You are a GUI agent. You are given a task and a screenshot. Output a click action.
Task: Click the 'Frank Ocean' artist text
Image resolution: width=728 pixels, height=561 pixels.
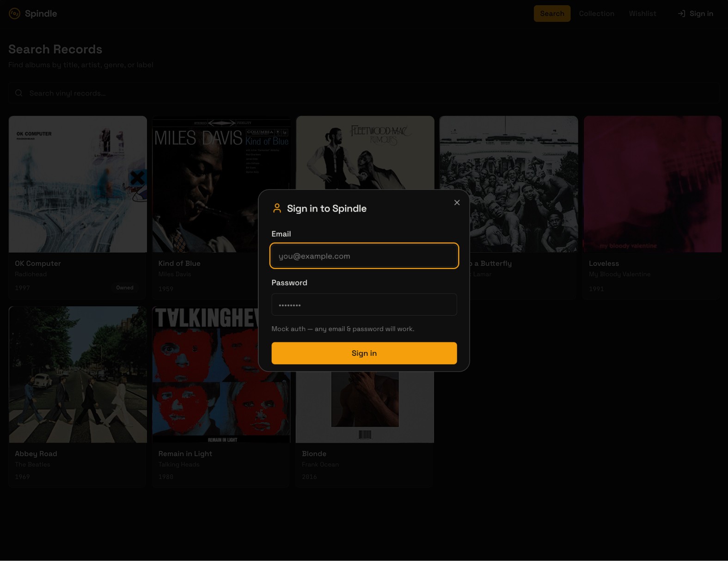tap(320, 464)
